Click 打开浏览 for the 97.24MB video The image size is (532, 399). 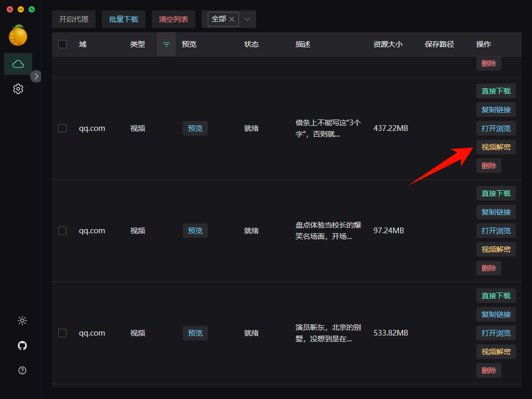point(496,231)
